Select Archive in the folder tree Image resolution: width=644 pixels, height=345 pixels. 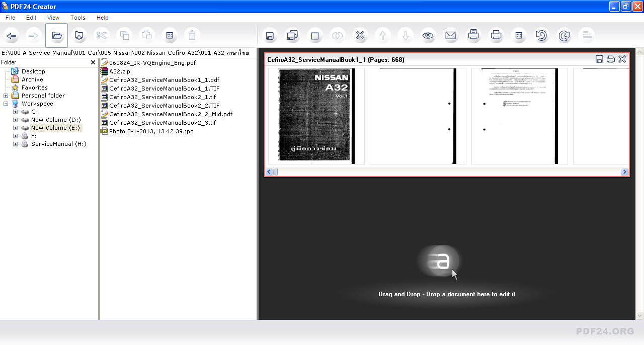32,79
